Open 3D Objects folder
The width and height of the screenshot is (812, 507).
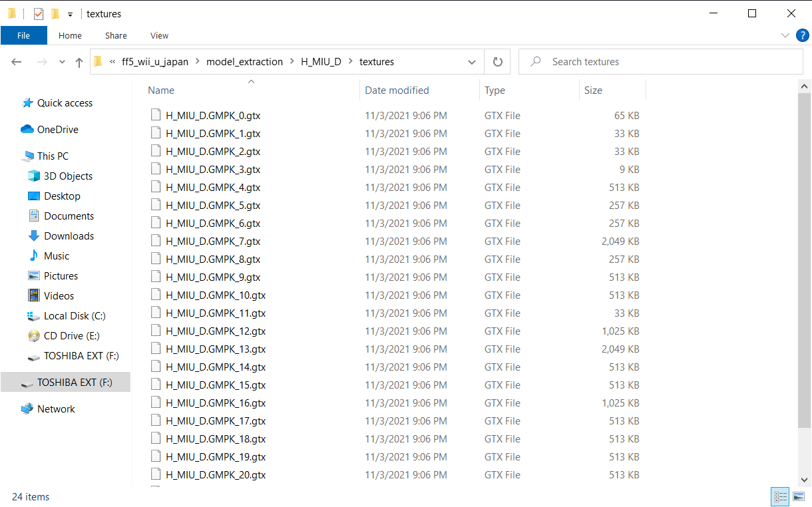coord(60,176)
